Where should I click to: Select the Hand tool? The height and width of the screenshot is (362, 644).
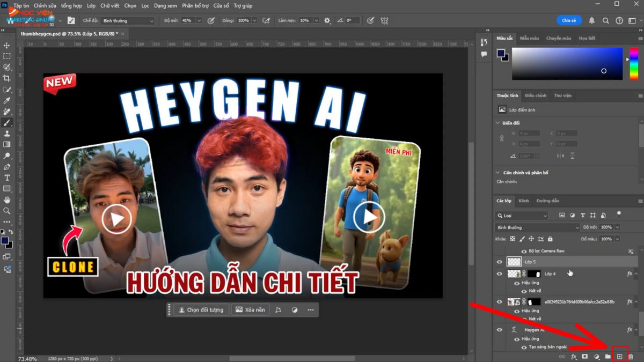(7, 200)
